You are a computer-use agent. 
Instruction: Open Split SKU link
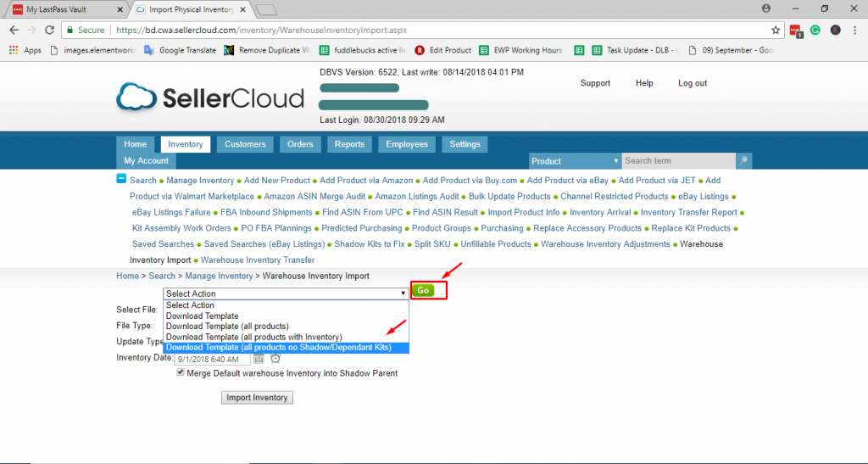coord(432,244)
